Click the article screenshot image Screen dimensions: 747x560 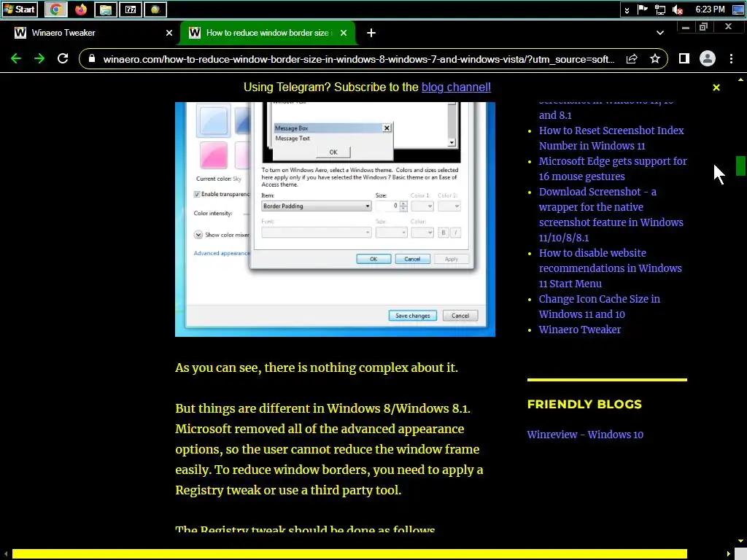click(x=335, y=219)
